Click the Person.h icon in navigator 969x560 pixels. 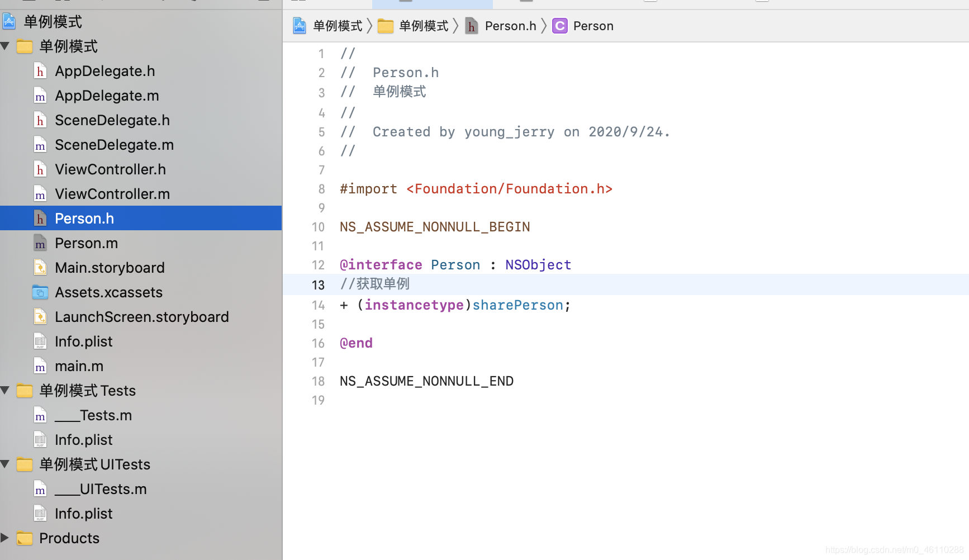coord(40,219)
